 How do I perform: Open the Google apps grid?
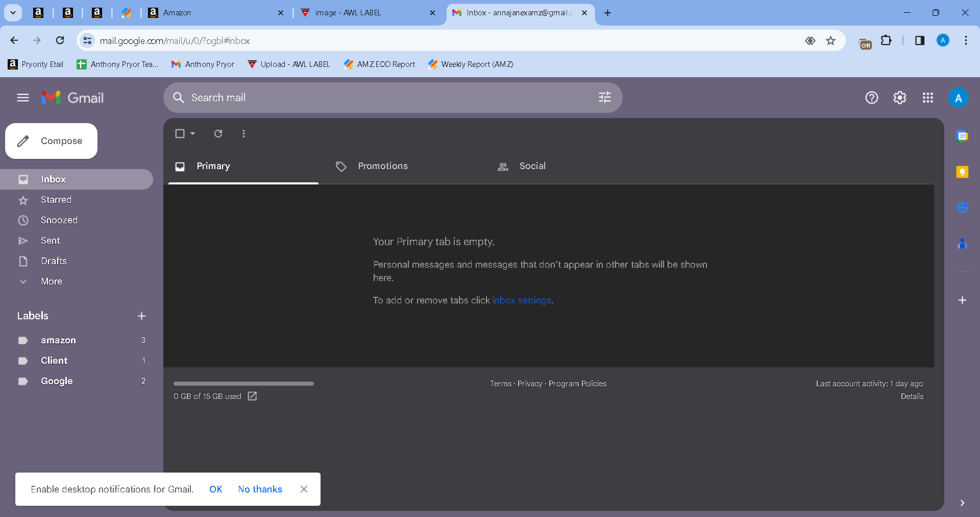click(x=928, y=98)
